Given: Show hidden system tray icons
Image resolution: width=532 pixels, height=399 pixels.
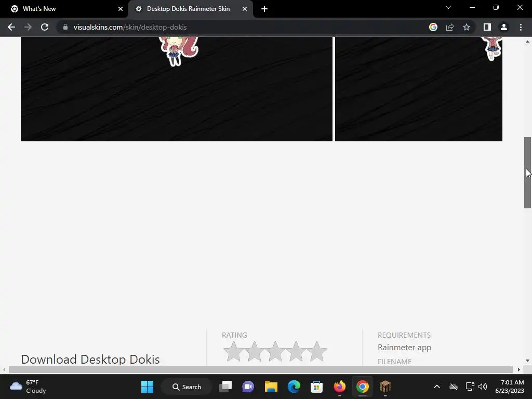Looking at the screenshot, I should tap(436, 387).
